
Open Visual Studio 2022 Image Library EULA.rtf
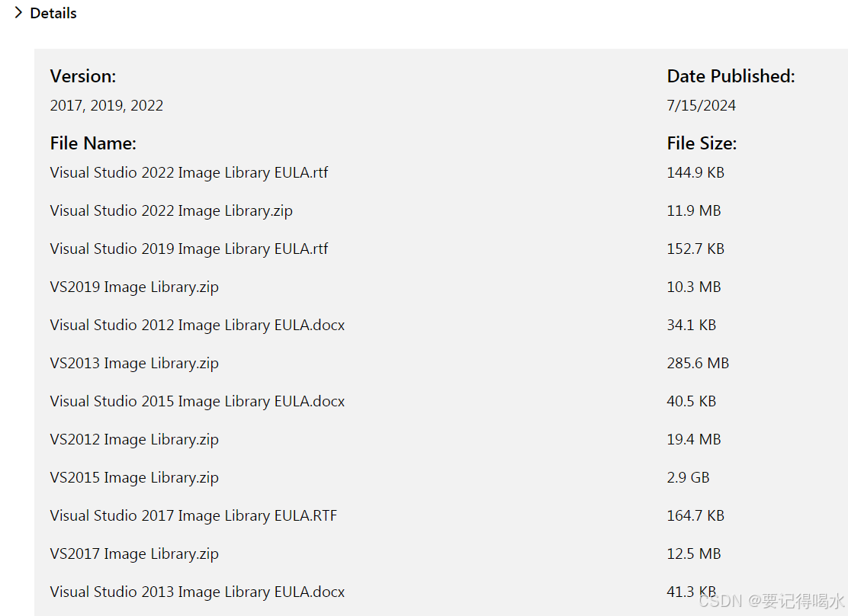[x=188, y=172]
